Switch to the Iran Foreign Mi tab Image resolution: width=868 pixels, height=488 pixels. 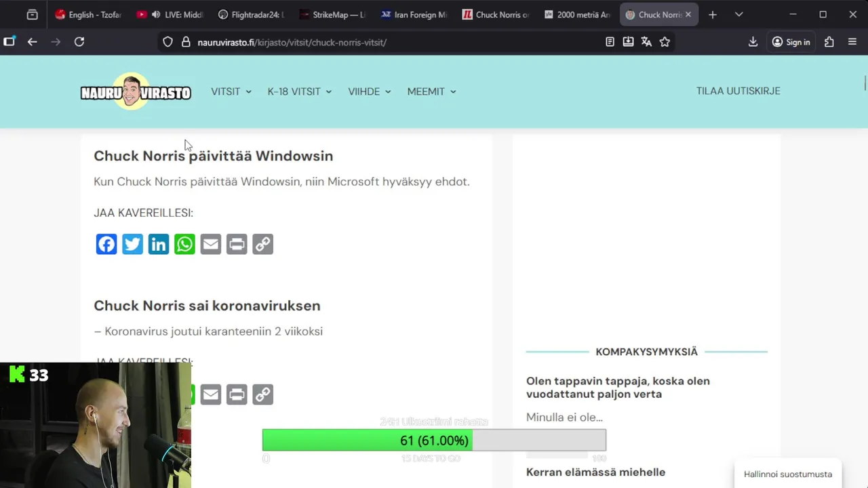(x=414, y=14)
